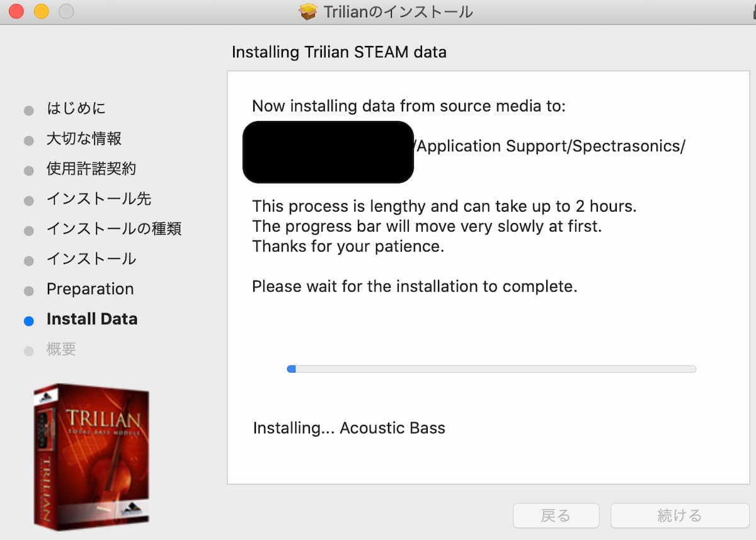756x540 pixels.
Task: Click the Trilian product box image
Action: [x=93, y=455]
